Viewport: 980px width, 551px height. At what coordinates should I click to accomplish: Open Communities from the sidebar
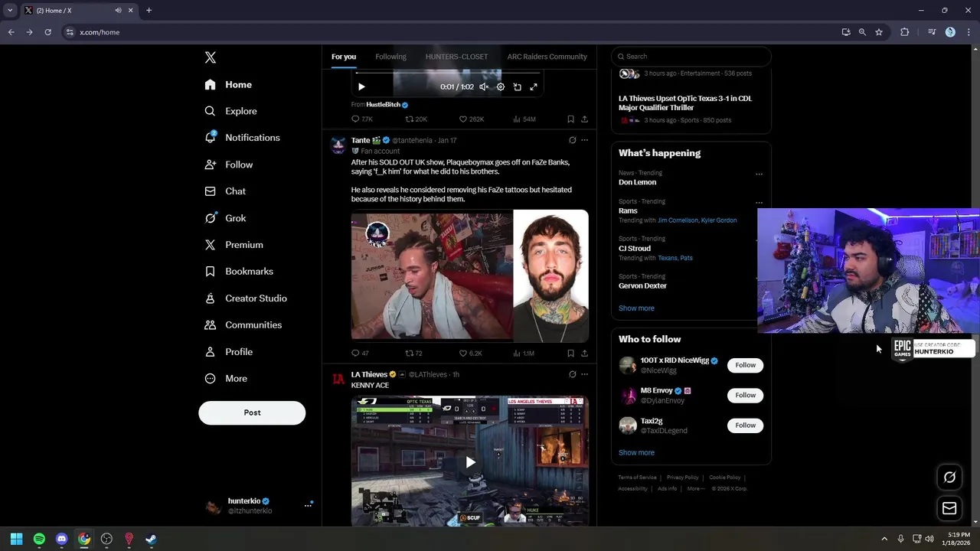pos(243,325)
